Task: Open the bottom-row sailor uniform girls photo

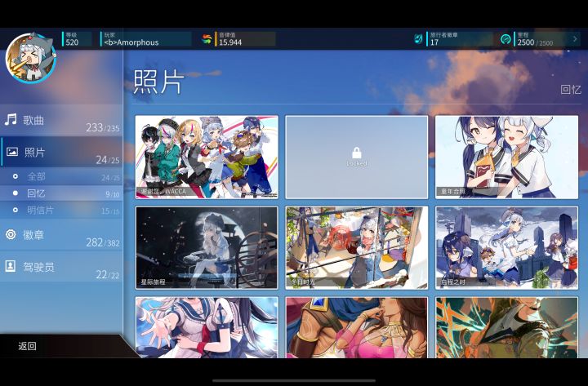Action: point(207,327)
